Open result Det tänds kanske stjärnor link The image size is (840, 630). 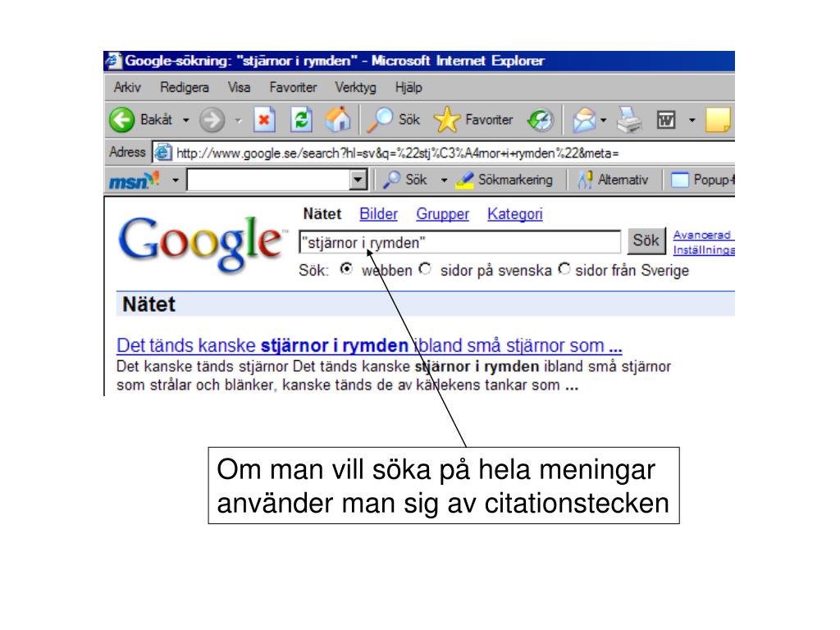(x=369, y=345)
